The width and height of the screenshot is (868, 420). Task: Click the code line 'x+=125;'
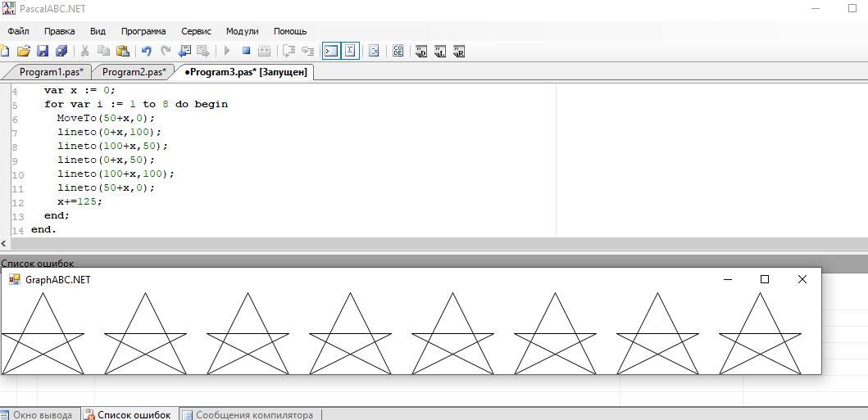point(80,201)
